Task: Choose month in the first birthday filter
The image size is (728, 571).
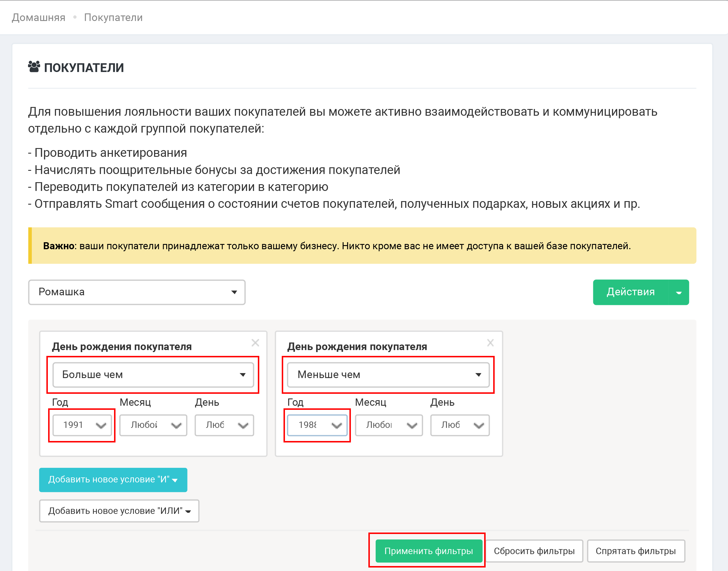Action: pos(153,425)
